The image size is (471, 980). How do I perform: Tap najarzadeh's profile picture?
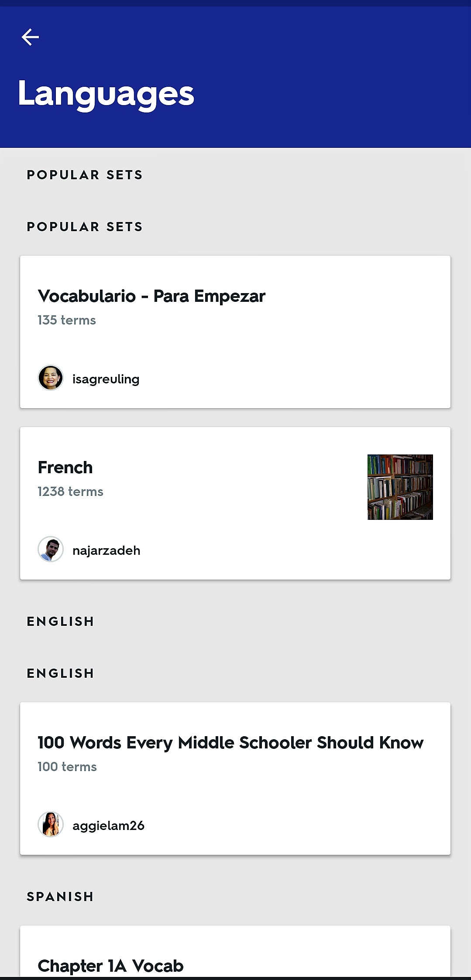coord(51,550)
